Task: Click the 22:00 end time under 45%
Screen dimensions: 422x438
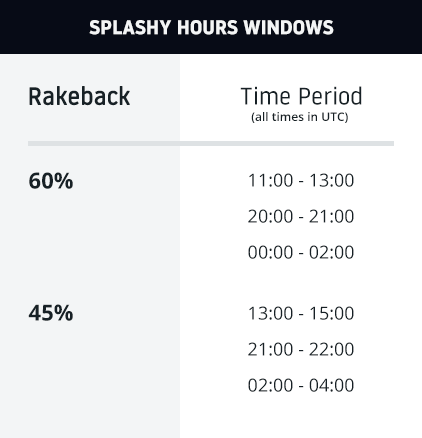Action: pyautogui.click(x=332, y=349)
